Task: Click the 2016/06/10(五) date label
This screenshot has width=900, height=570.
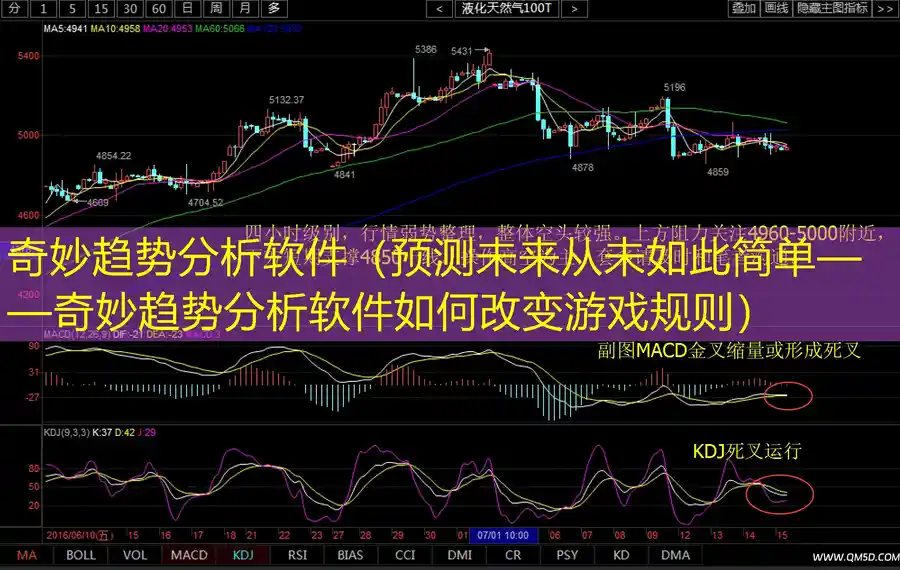Action: (80, 535)
